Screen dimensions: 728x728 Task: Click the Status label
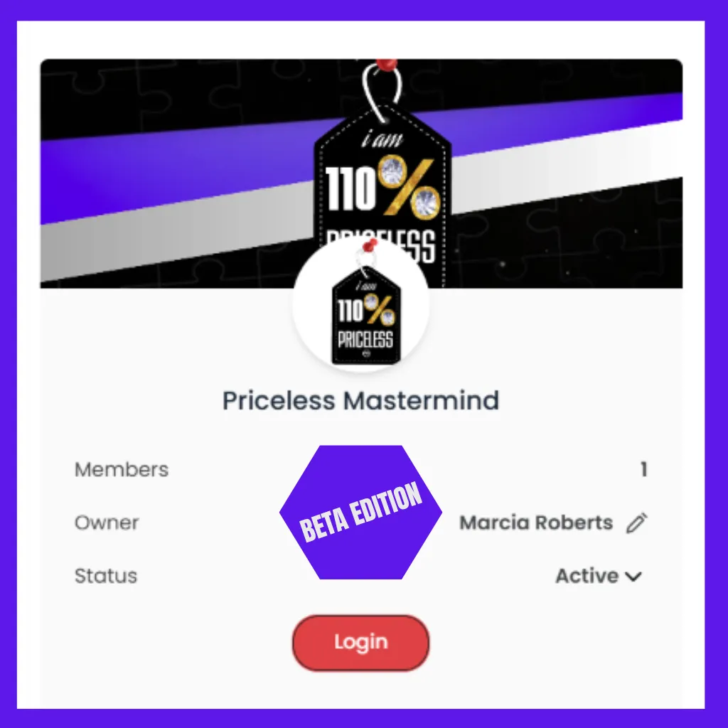106,576
